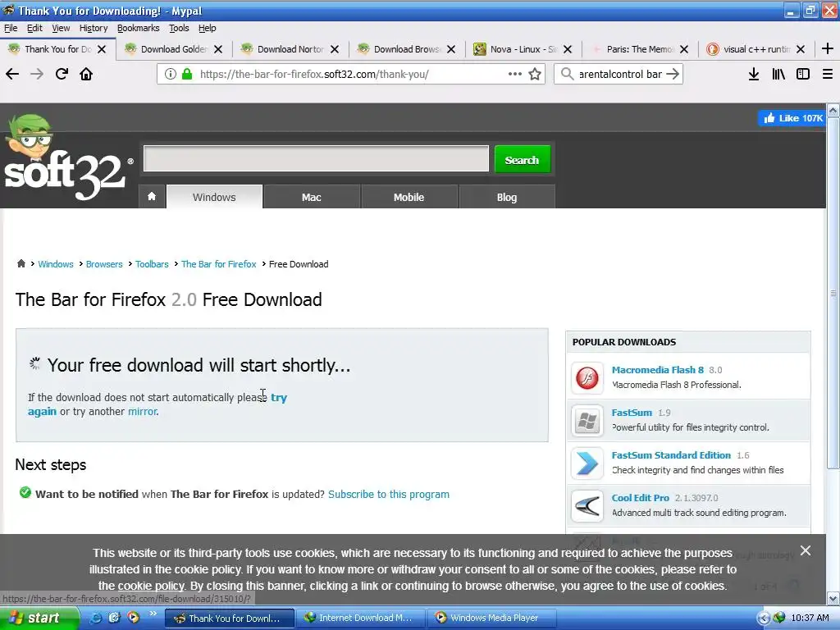Select the Mobile site tab
The height and width of the screenshot is (630, 840).
(409, 197)
